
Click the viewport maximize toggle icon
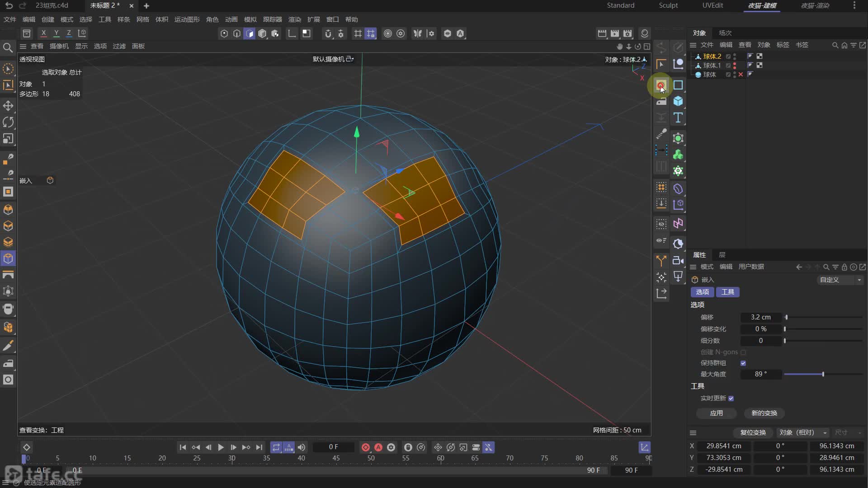click(x=647, y=46)
